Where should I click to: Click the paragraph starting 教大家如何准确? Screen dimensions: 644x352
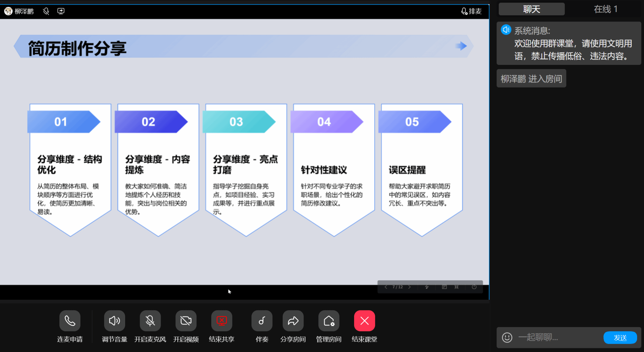pos(156,199)
